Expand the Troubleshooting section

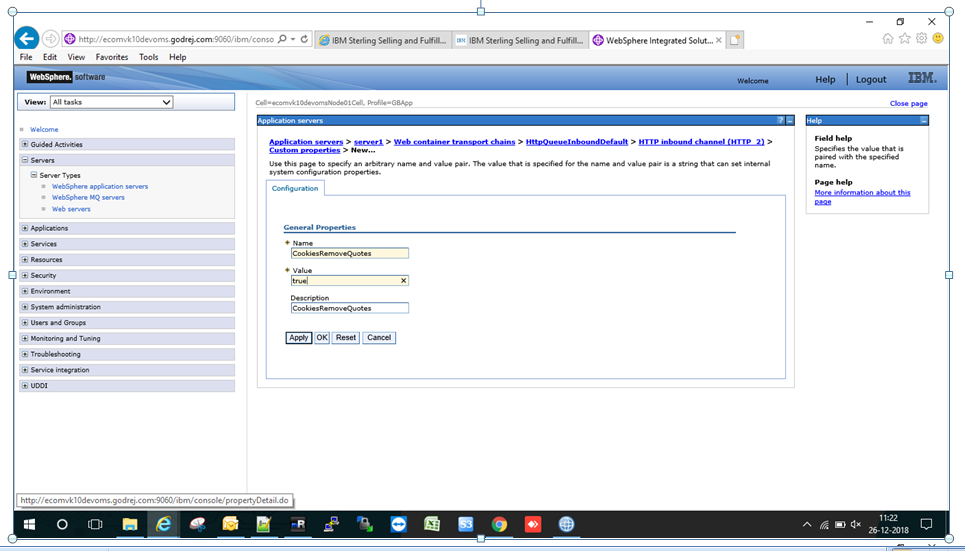pos(25,354)
